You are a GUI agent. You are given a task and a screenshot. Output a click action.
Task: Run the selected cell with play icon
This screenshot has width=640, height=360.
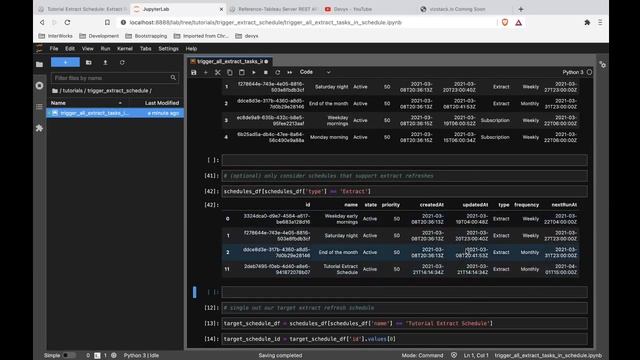(x=253, y=72)
